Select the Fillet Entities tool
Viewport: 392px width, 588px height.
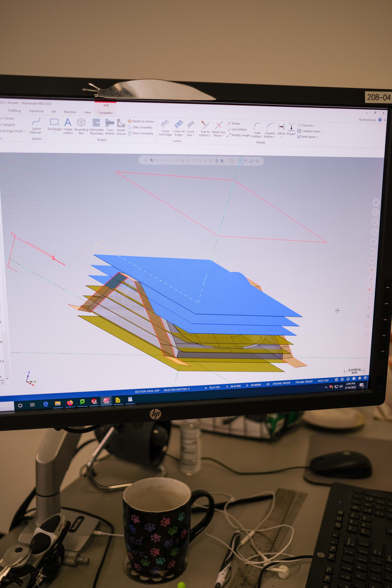[x=257, y=130]
